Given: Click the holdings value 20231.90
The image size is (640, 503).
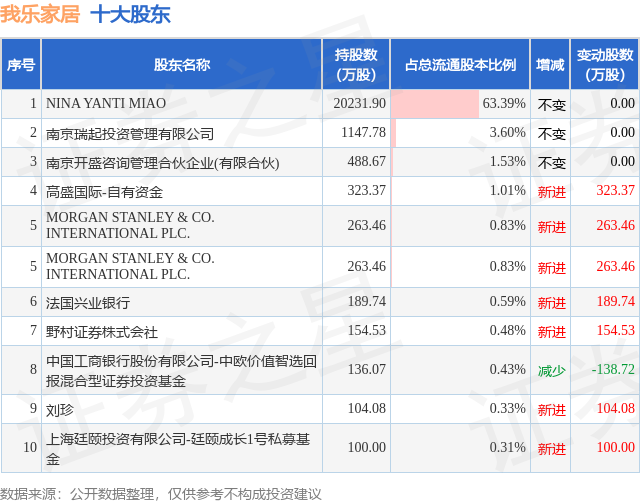Looking at the screenshot, I should pos(360,103).
